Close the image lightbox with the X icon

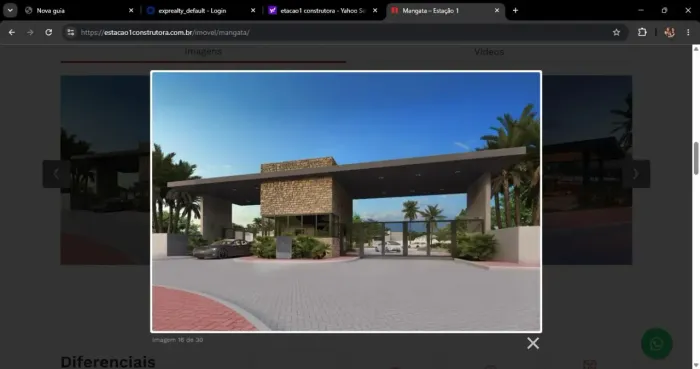pyautogui.click(x=533, y=343)
